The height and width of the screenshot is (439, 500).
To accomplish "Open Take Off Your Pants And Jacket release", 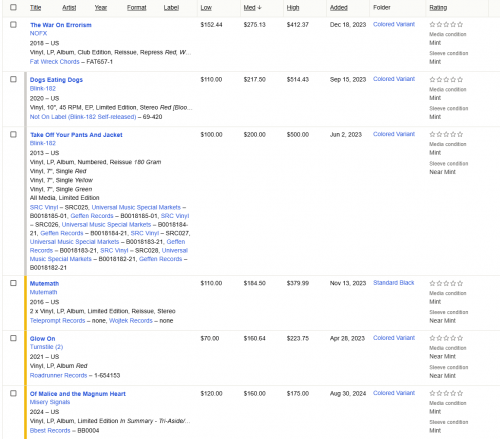I will click(76, 135).
